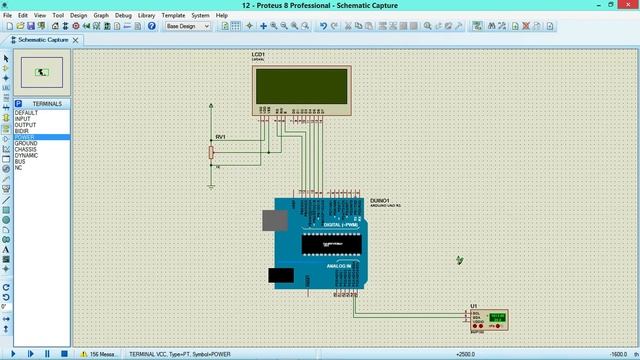
Task: Open the Base Design variant dropdown
Action: point(188,26)
